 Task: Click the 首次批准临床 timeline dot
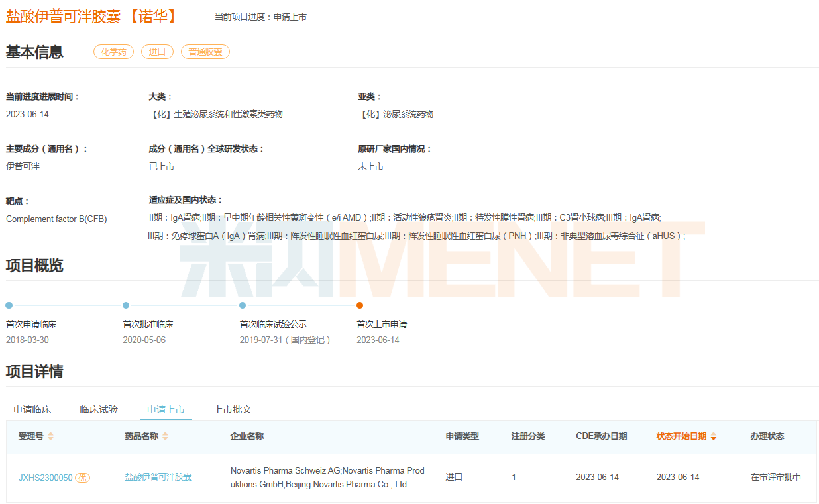coord(126,305)
